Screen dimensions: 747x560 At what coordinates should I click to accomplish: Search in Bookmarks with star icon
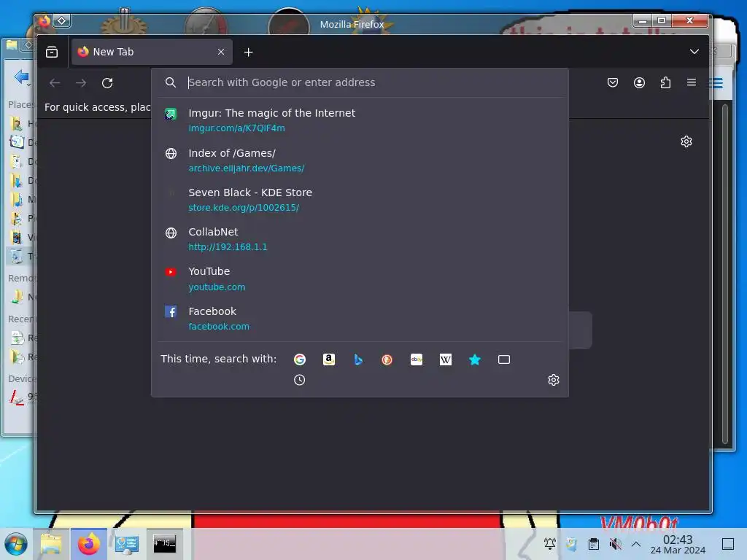pyautogui.click(x=474, y=359)
